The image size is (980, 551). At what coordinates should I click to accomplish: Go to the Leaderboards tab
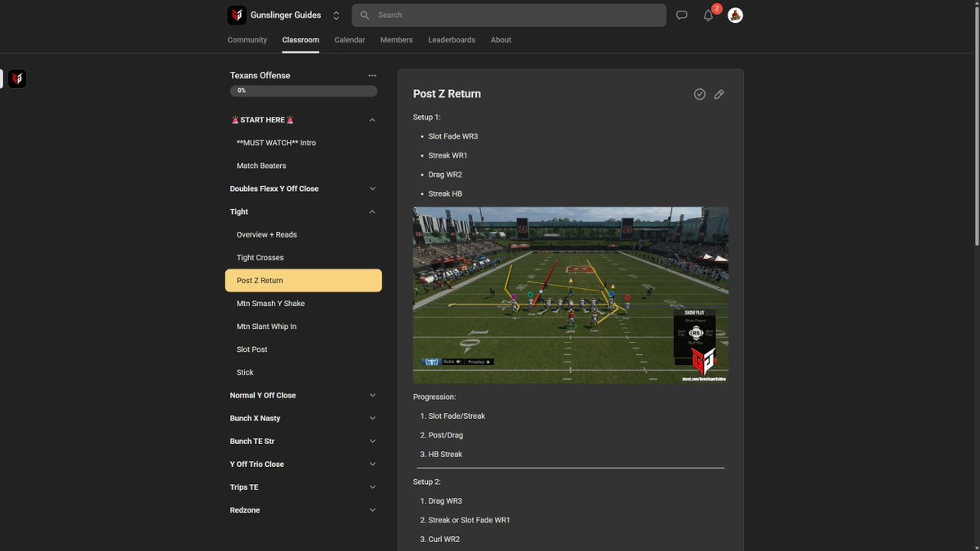(x=452, y=40)
